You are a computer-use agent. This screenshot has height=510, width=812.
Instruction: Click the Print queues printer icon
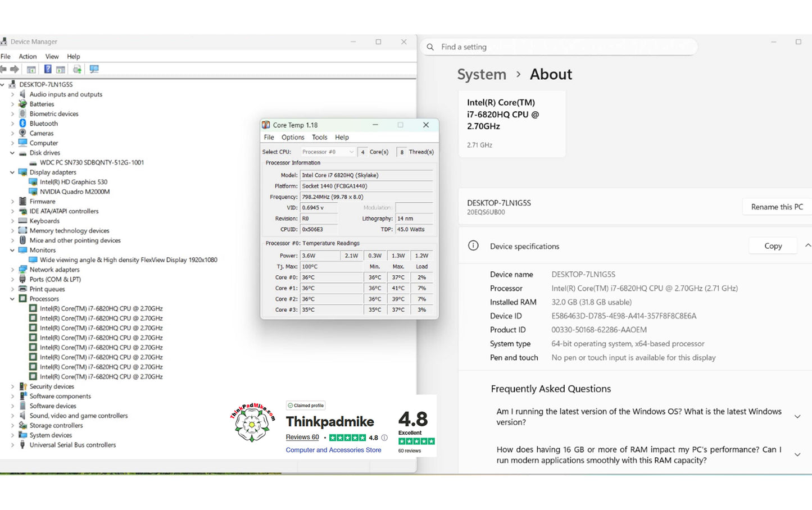(22, 289)
